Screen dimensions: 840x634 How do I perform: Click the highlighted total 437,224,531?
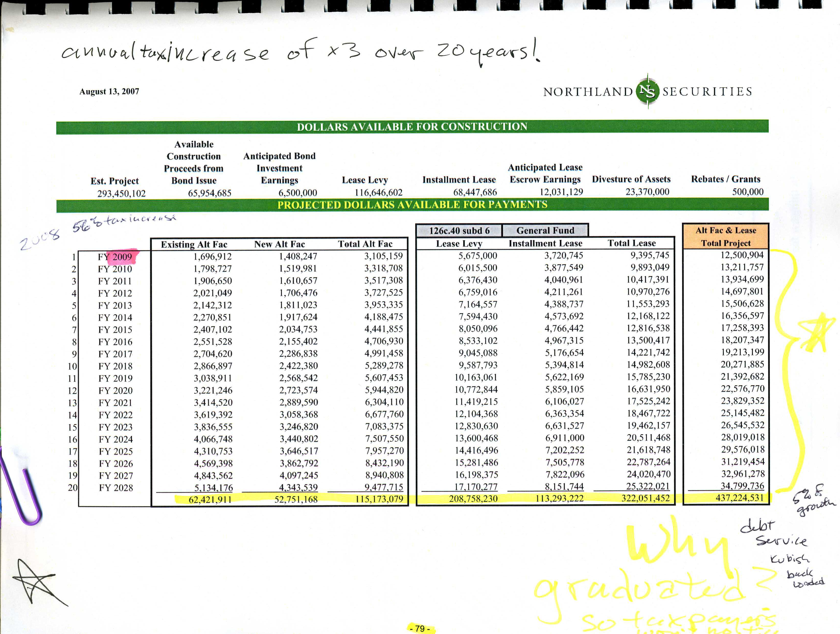click(x=739, y=498)
